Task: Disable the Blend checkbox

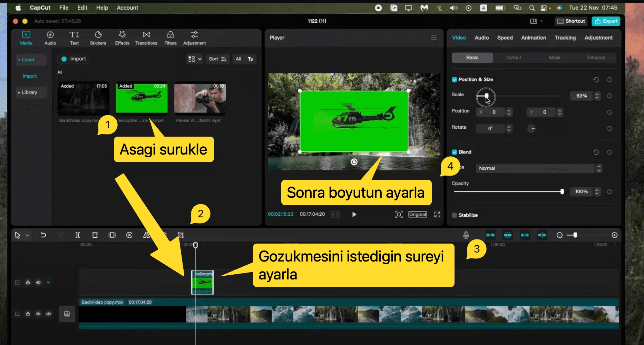Action: point(455,152)
